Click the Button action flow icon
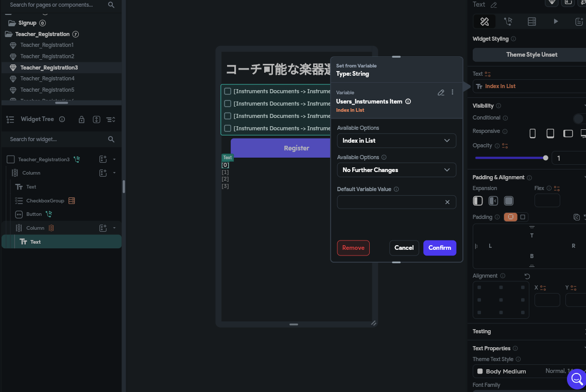 (48, 214)
